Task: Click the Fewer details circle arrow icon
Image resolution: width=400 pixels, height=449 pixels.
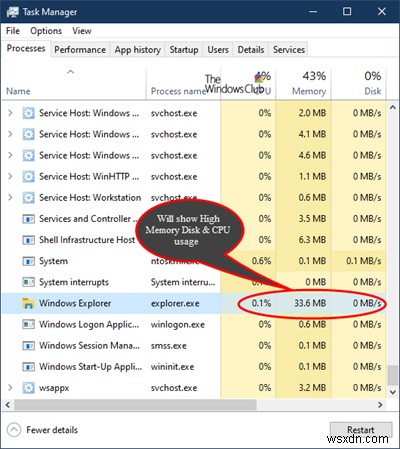Action: point(14,430)
